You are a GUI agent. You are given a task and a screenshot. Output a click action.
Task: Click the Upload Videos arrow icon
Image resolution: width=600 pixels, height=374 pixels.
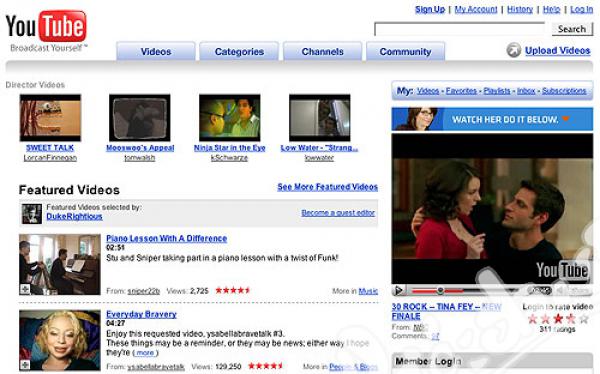[x=514, y=50]
